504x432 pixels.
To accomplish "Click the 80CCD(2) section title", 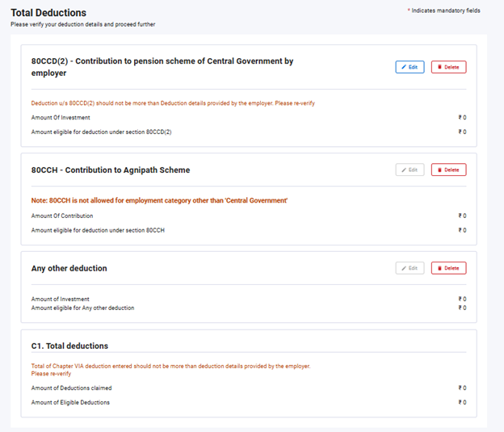I will click(x=162, y=67).
